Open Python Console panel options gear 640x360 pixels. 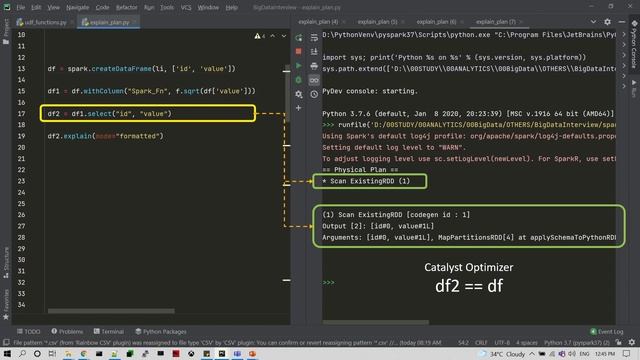click(607, 22)
